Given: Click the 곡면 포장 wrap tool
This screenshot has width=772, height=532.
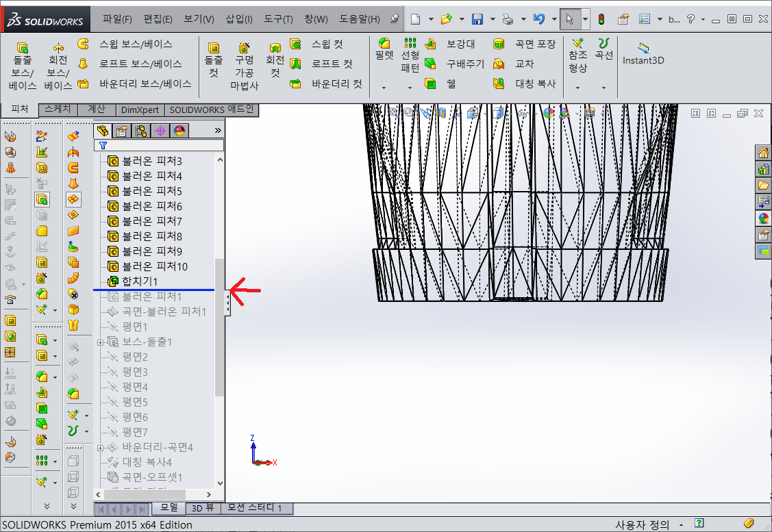Looking at the screenshot, I should [x=524, y=45].
